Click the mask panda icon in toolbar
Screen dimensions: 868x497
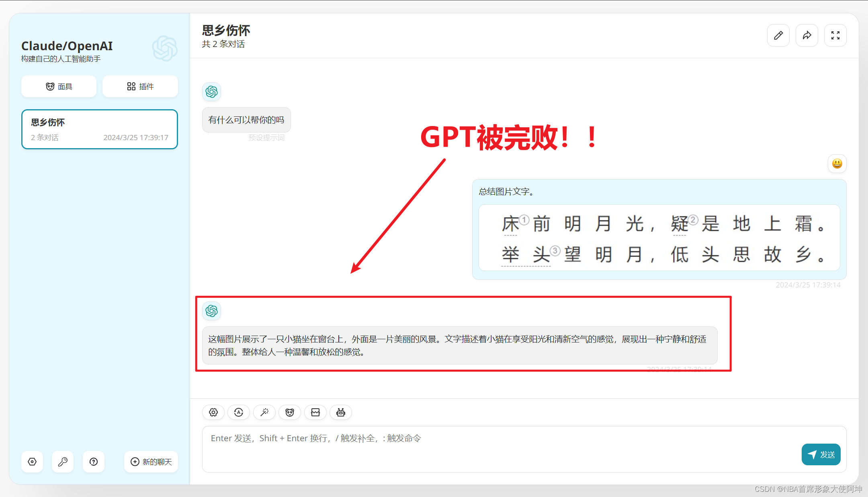click(x=290, y=412)
